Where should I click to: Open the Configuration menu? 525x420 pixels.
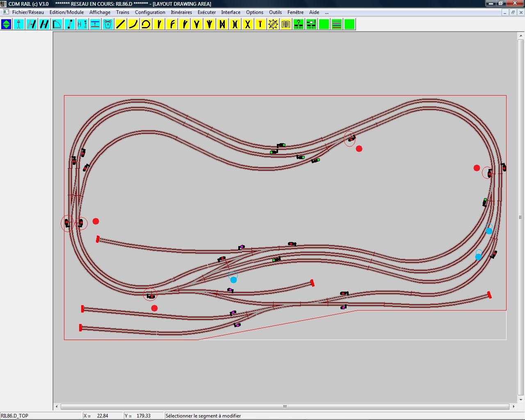pyautogui.click(x=150, y=12)
